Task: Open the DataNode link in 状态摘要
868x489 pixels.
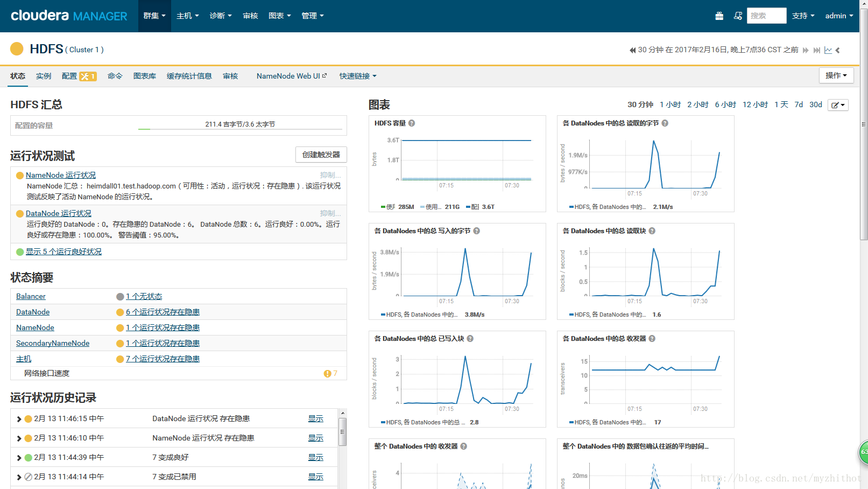Action: point(33,312)
